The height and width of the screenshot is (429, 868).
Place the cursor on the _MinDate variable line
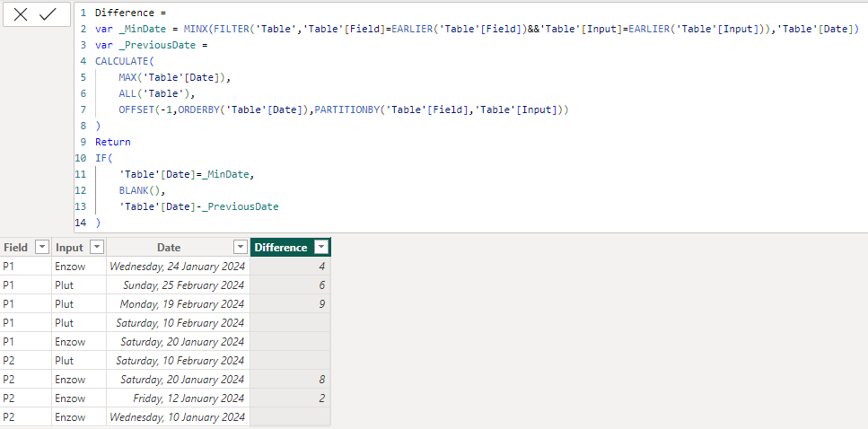tap(476, 29)
